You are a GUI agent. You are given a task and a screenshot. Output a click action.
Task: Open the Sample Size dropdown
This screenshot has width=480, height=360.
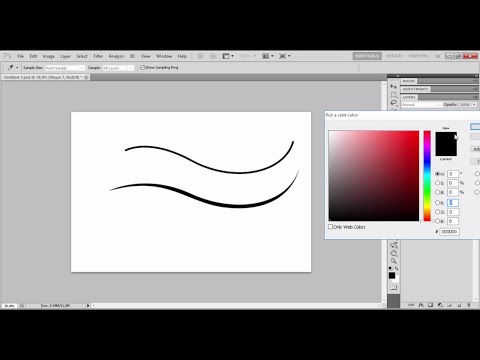(65, 68)
